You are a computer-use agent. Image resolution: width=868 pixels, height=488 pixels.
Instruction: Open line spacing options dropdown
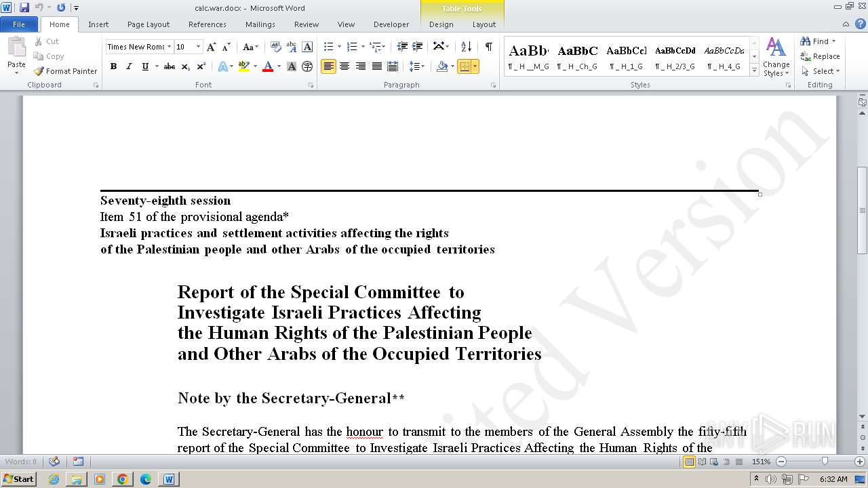[417, 66]
